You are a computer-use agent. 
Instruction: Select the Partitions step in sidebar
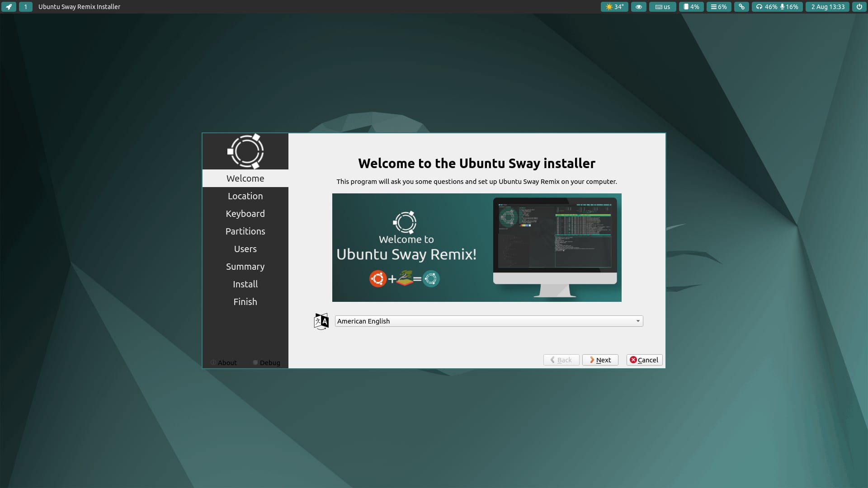tap(245, 231)
